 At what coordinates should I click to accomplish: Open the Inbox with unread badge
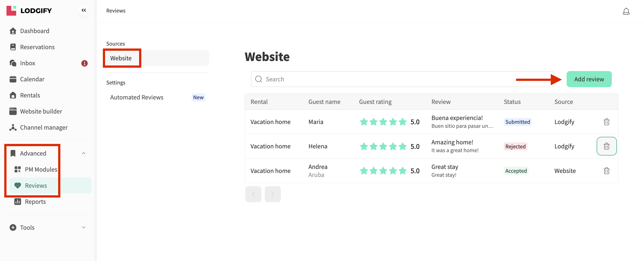(x=28, y=63)
